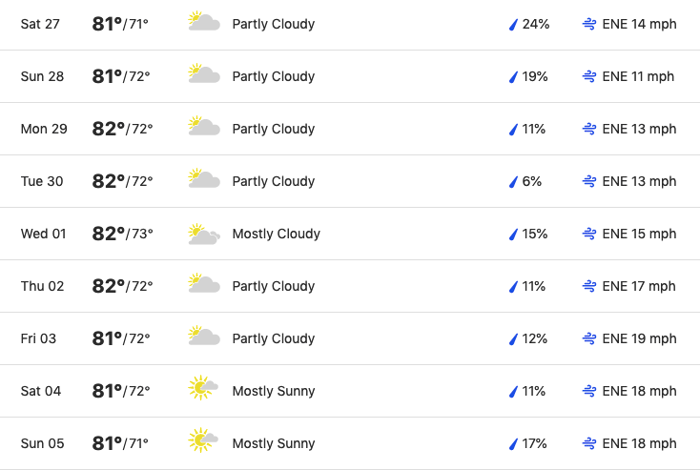Expand the Fri 03 forecast row

tap(350, 339)
